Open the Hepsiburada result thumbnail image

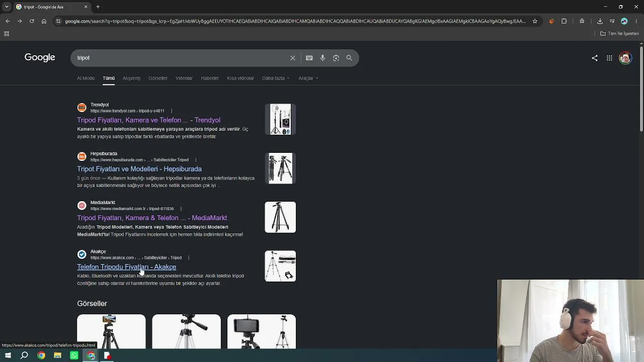tap(280, 168)
